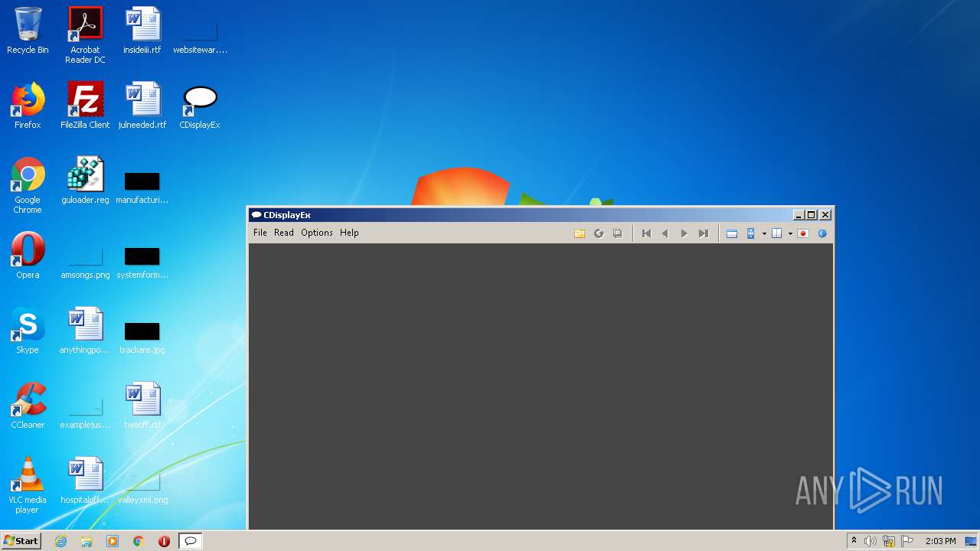The image size is (980, 551).
Task: Toggle Japanese reading mode flag icon
Action: pyautogui.click(x=803, y=233)
